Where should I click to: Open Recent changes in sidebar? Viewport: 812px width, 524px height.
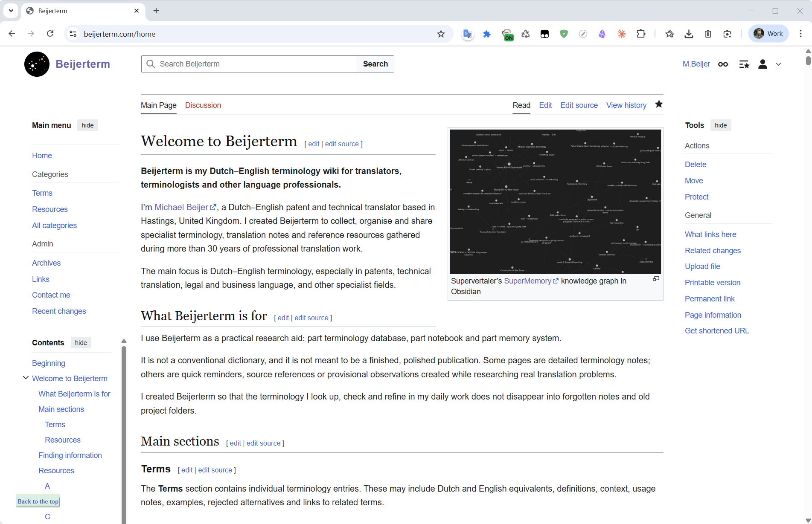(59, 311)
